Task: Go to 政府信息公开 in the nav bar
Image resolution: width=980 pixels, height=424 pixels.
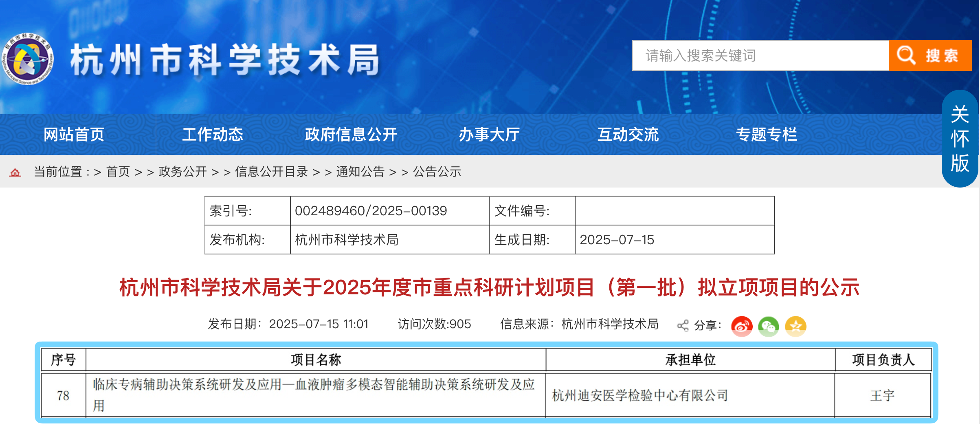Action: coord(351,135)
